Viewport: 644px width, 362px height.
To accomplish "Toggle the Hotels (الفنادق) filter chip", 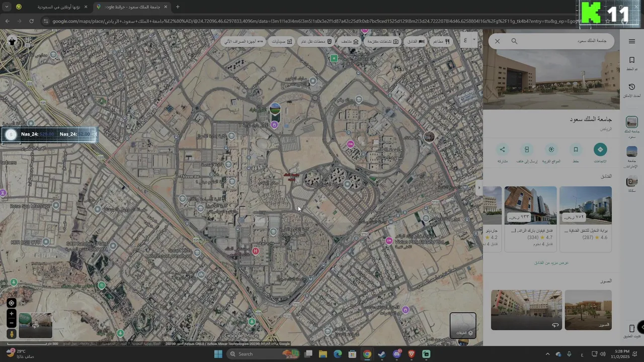I will tap(415, 41).
